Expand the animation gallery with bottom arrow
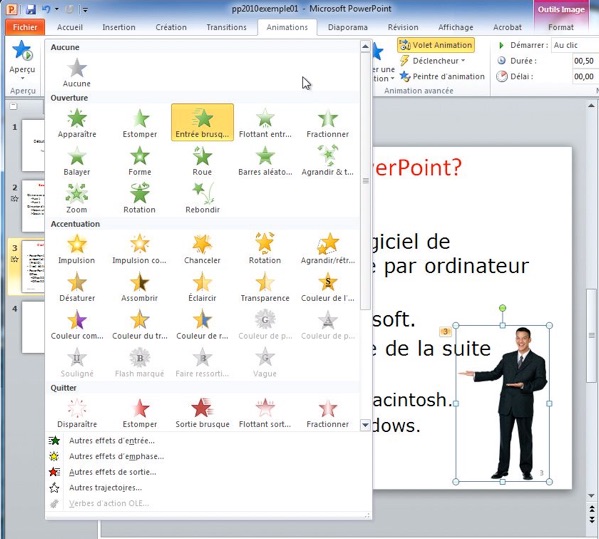 pos(365,424)
